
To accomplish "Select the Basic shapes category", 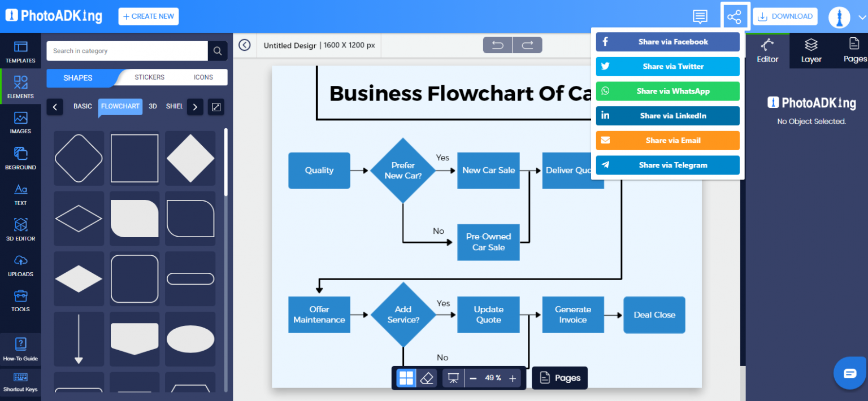I will 83,106.
